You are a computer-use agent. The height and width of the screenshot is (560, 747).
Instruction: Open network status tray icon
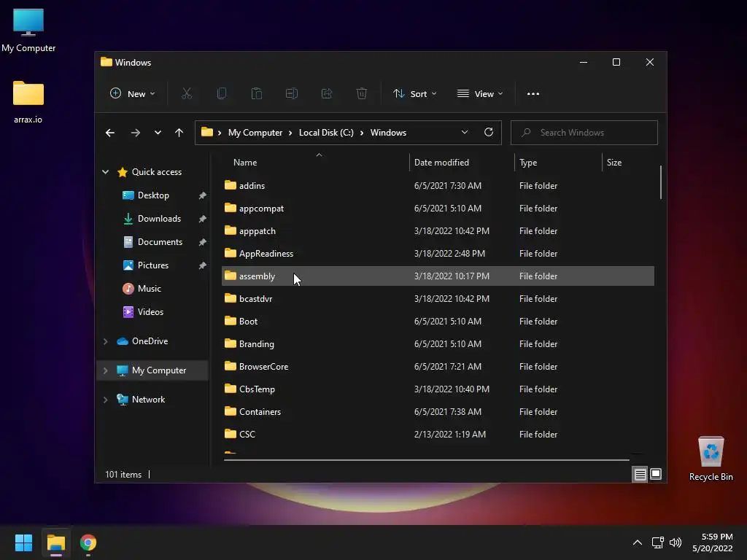(x=658, y=542)
